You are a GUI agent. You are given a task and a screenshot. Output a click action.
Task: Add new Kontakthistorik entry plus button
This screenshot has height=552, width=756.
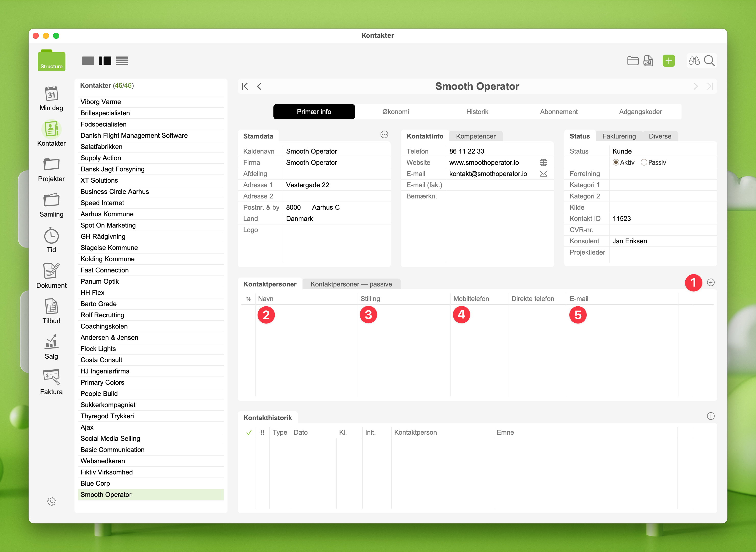[711, 416]
